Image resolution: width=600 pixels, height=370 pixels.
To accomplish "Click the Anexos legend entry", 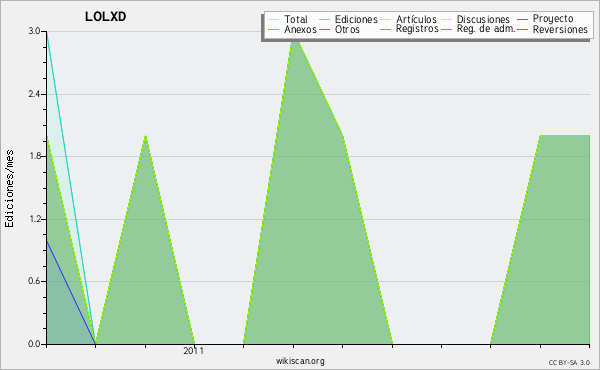I will click(292, 29).
